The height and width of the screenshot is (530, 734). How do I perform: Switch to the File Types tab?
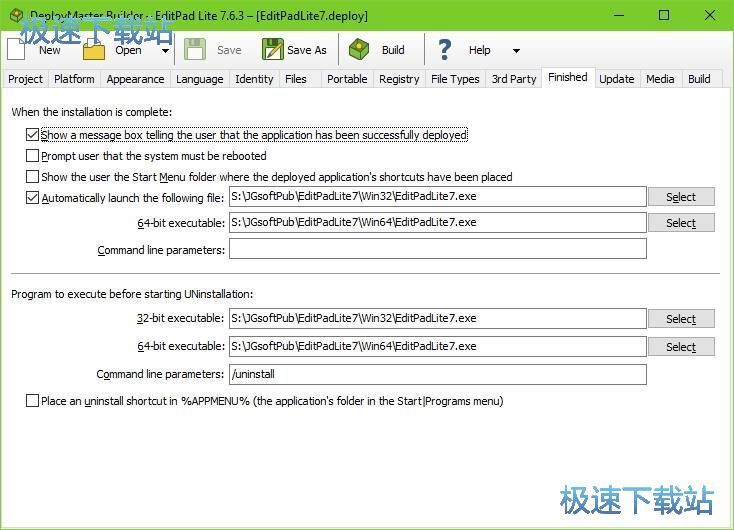click(x=455, y=79)
